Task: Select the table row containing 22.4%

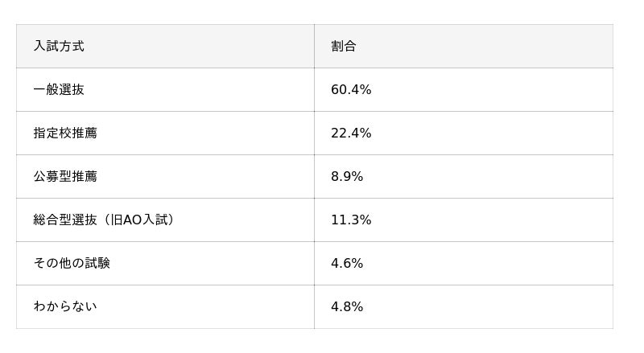Action: (x=314, y=133)
